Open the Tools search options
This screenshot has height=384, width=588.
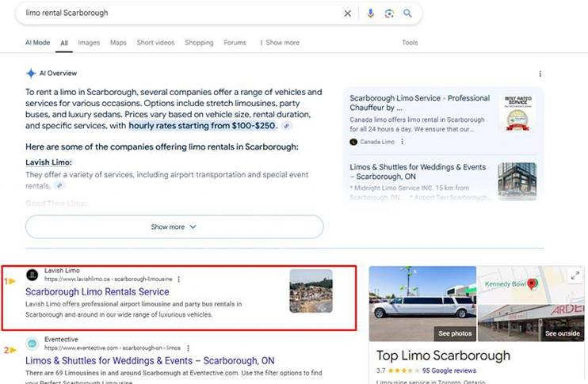click(x=410, y=43)
